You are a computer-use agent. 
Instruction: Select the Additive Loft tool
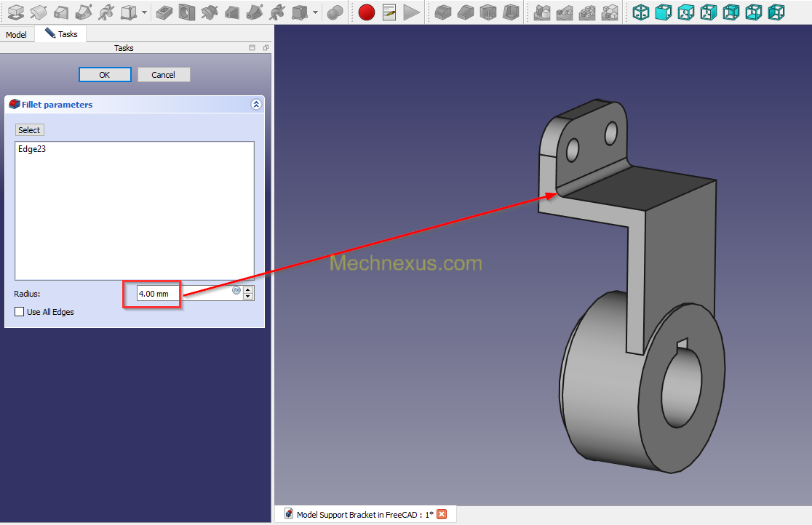[x=61, y=12]
